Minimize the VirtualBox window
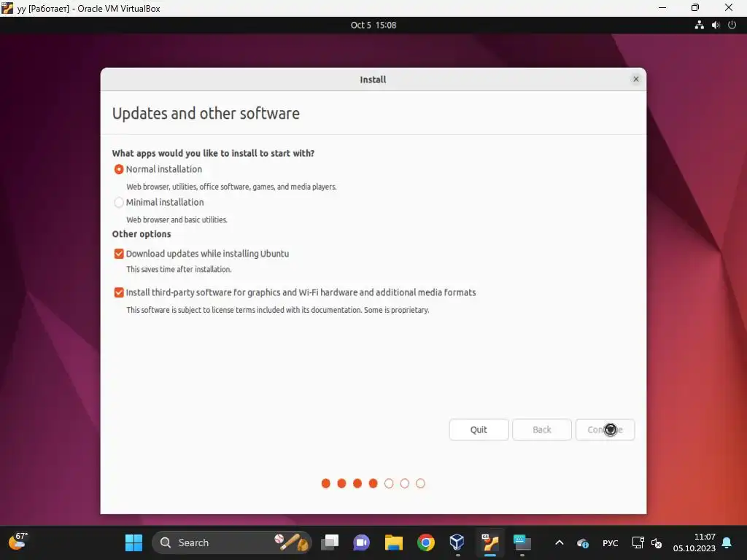This screenshot has height=560, width=747. click(662, 8)
